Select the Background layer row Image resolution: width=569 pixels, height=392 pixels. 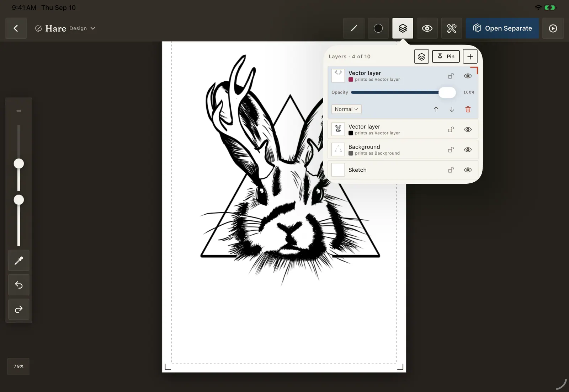pyautogui.click(x=403, y=150)
